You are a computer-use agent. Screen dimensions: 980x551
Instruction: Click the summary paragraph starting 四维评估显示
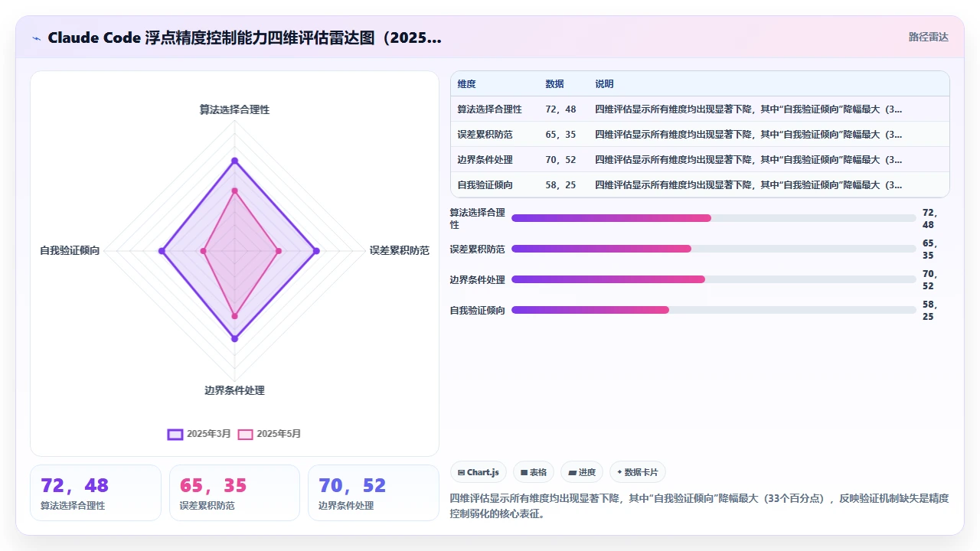699,506
